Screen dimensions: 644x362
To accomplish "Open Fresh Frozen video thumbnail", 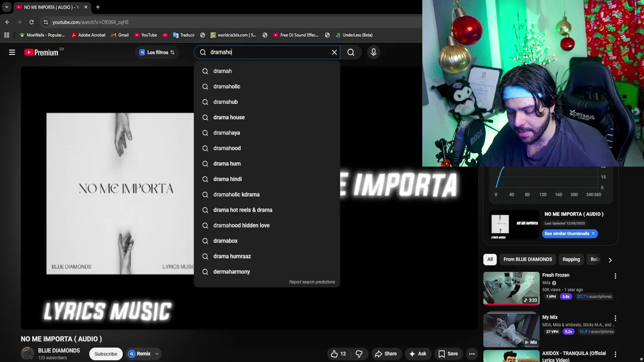I will [511, 288].
